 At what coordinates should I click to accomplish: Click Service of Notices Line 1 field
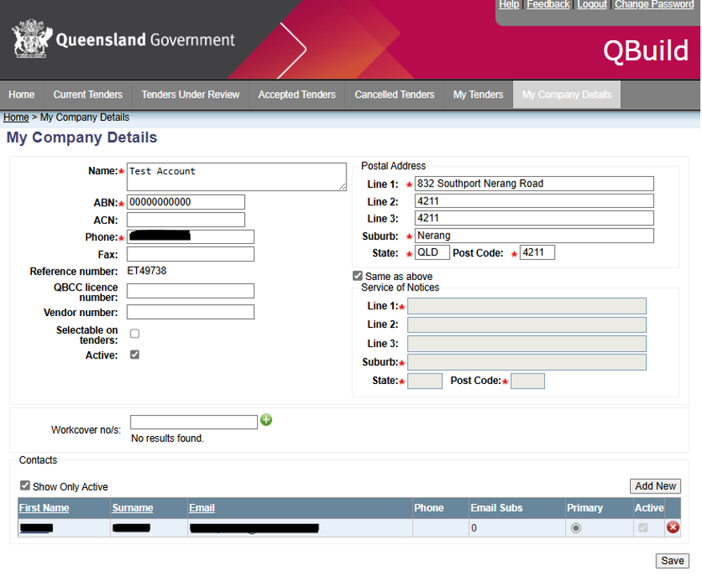pyautogui.click(x=527, y=306)
